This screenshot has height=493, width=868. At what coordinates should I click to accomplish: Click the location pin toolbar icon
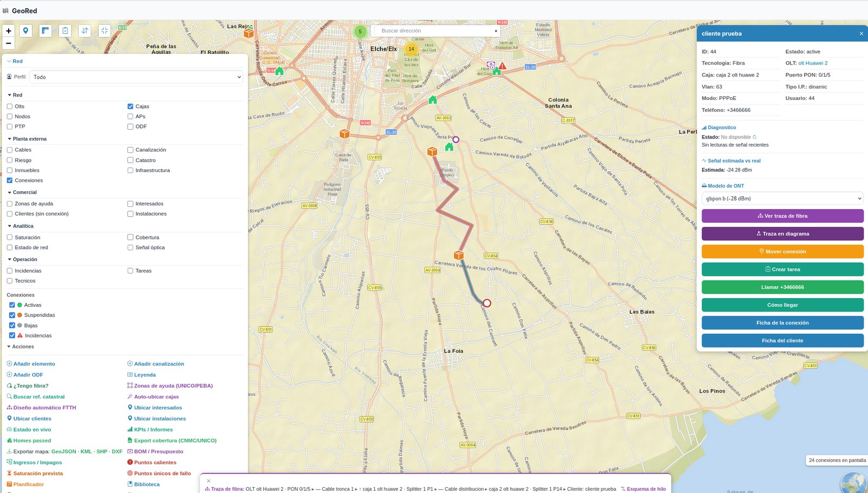[25, 31]
